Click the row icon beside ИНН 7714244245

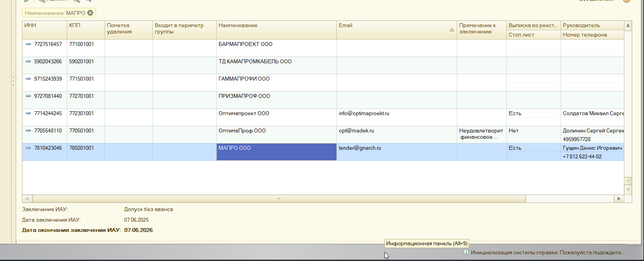[28, 113]
